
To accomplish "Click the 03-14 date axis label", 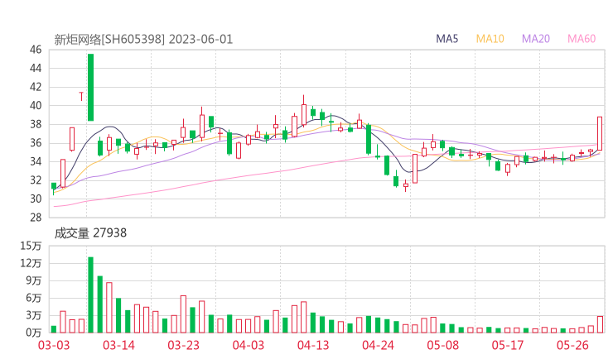I will 118,345.
